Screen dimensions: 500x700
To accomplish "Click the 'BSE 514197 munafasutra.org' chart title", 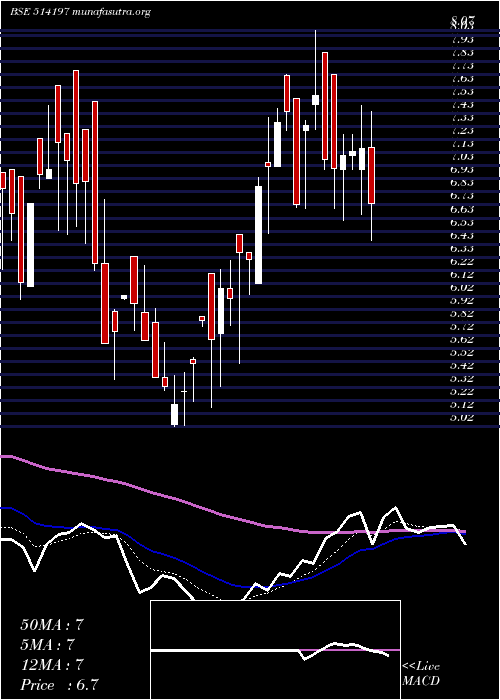I will [80, 12].
